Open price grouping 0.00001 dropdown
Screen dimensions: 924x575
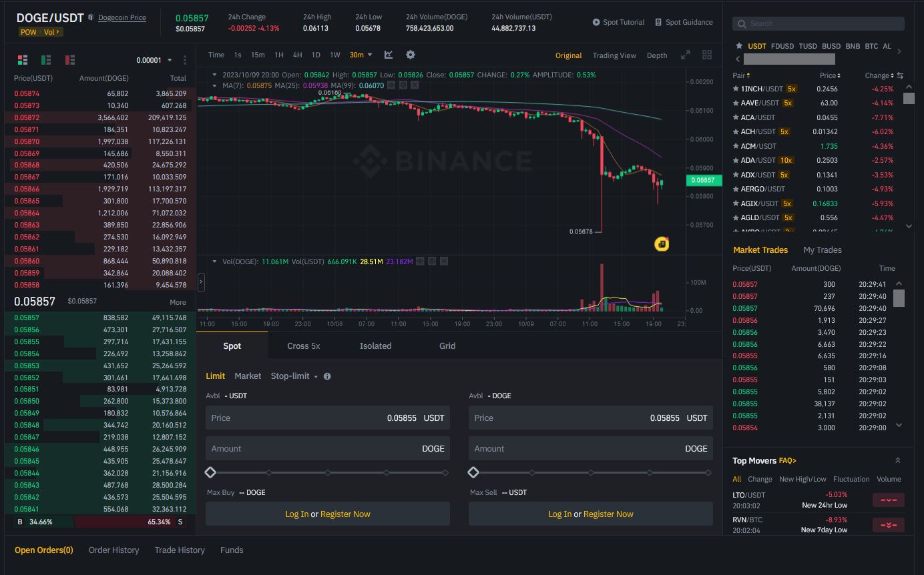click(154, 60)
